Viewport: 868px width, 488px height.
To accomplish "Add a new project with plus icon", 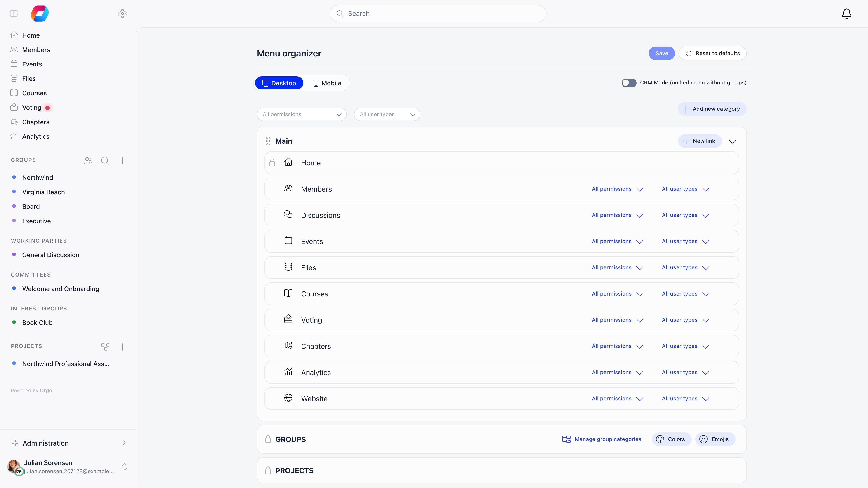I will [x=122, y=347].
